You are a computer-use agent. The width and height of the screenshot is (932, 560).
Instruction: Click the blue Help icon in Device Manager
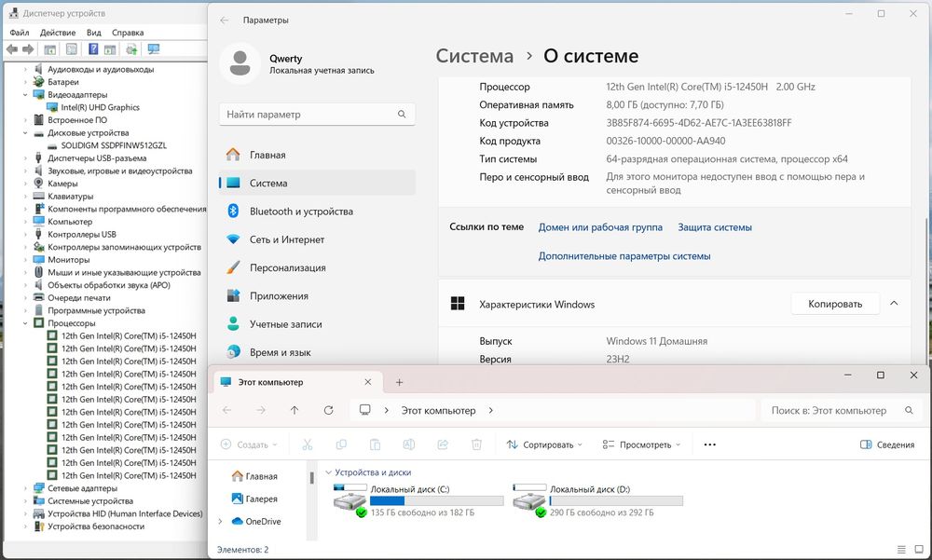pyautogui.click(x=93, y=49)
